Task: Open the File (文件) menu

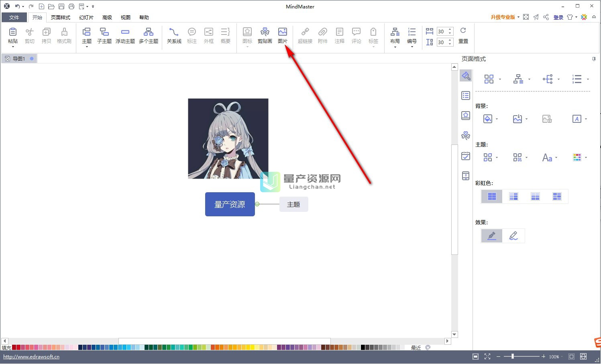Action: (x=14, y=17)
